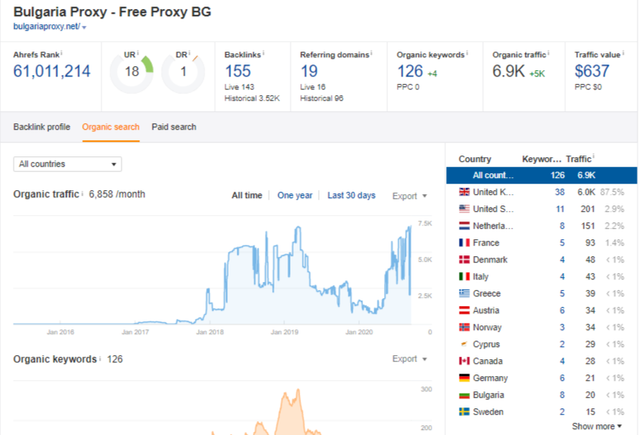Click the UR donut gauge showing 18
Screen dimensions: 640x435
(132, 72)
